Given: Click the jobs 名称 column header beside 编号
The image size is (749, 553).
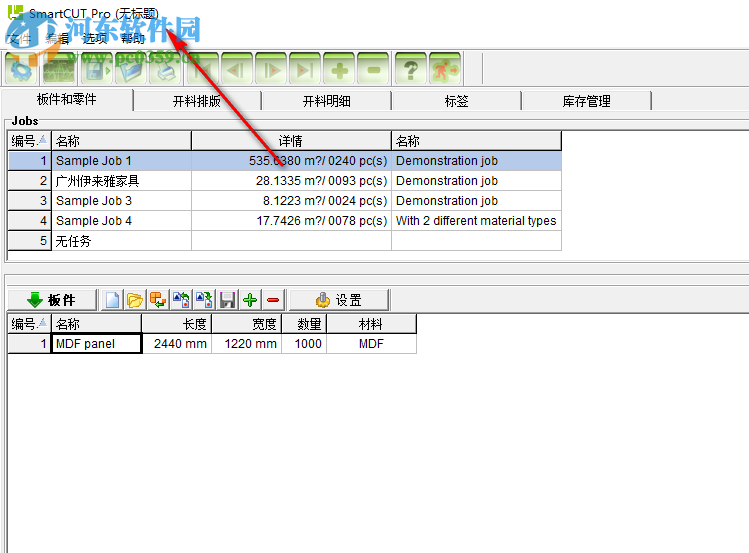Looking at the screenshot, I should (x=121, y=141).
